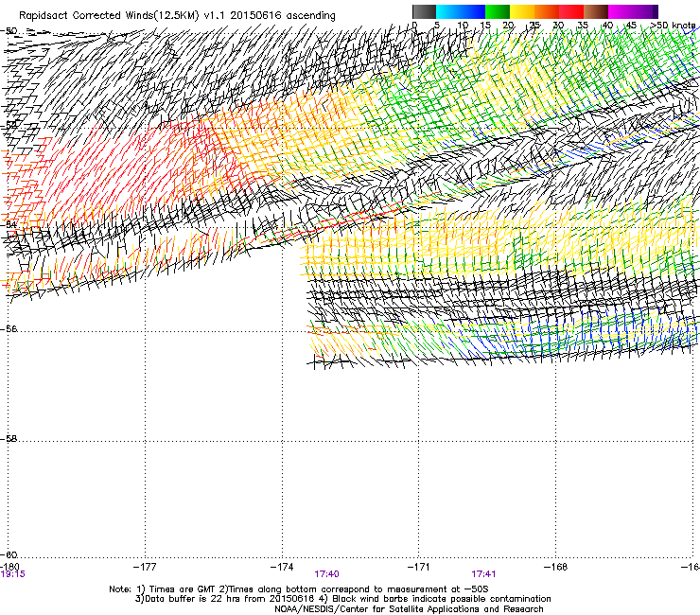The height and width of the screenshot is (615, 700).
Task: Select the cyan-blue 5-15 knot color swatch
Action: coord(461,11)
